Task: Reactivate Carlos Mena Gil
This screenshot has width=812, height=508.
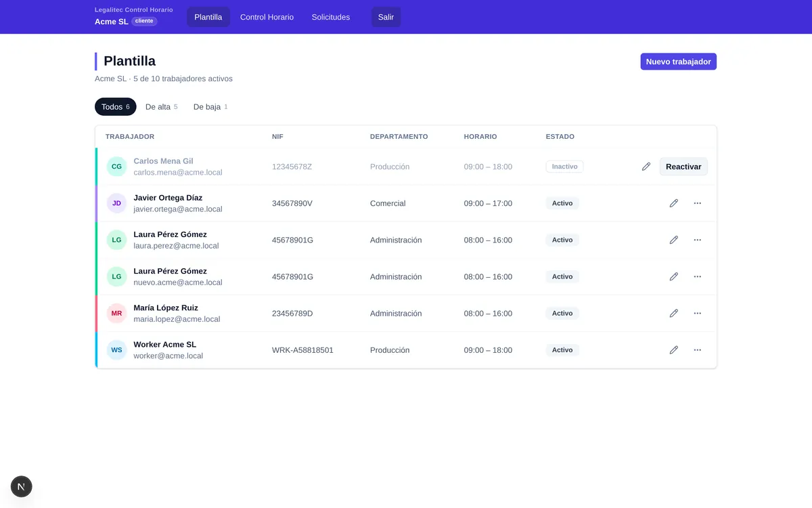Action: pos(683,167)
